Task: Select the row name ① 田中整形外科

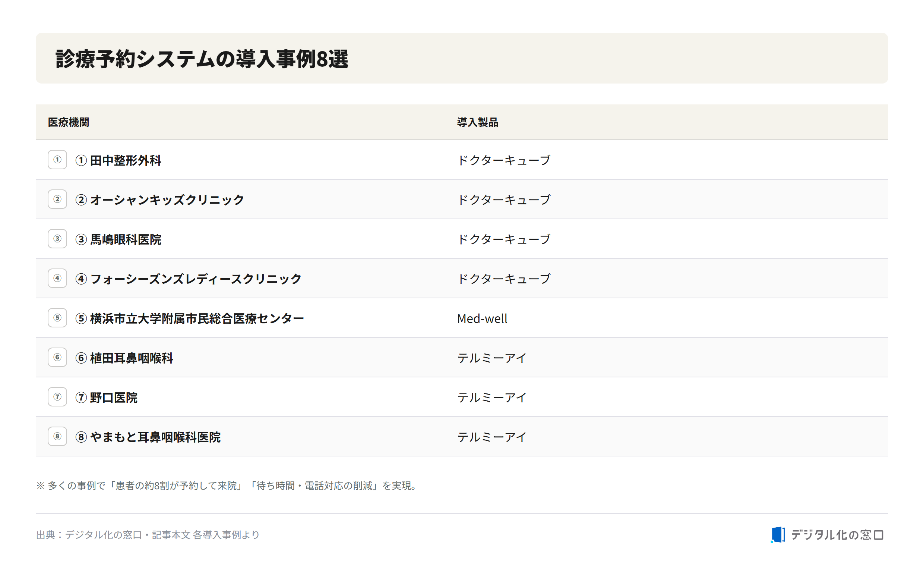Action: 118,160
